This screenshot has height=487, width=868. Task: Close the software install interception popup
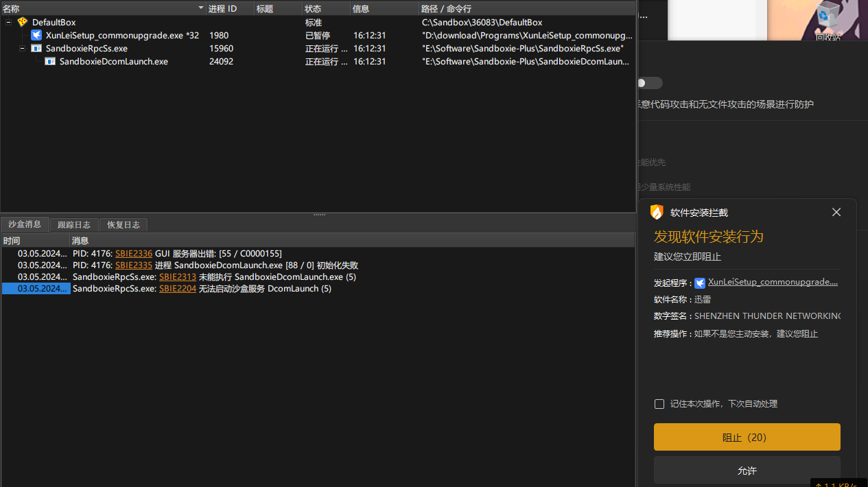tap(836, 213)
